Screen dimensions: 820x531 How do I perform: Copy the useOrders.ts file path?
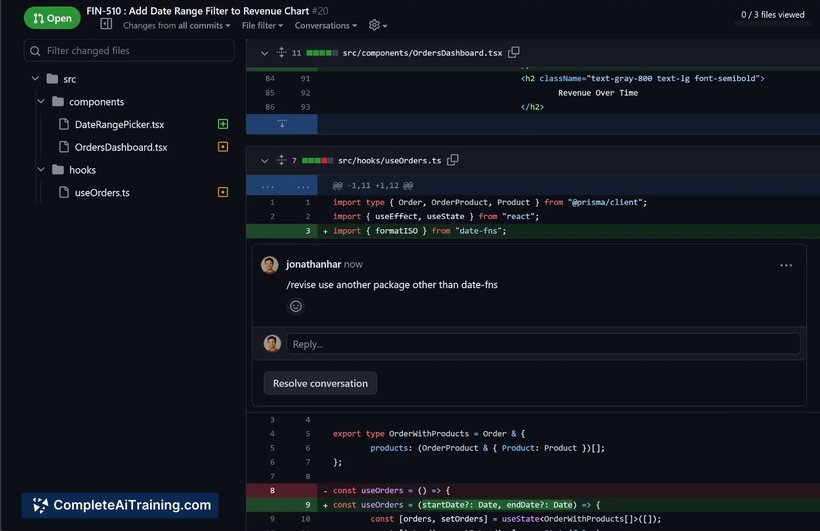pyautogui.click(x=453, y=160)
